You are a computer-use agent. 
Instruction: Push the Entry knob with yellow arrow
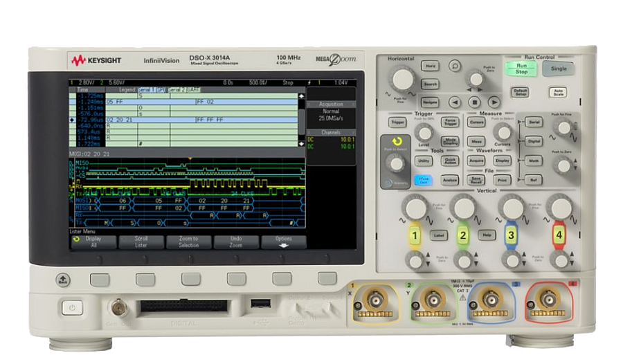coord(396,164)
